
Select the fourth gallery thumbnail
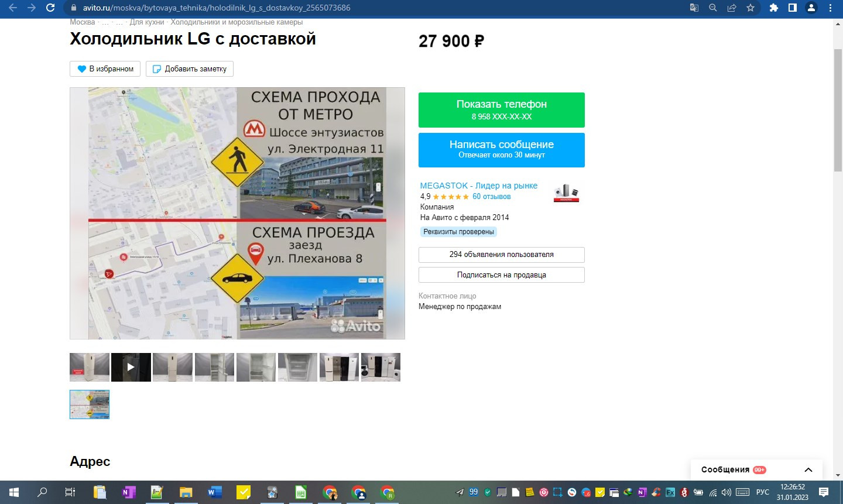click(214, 367)
